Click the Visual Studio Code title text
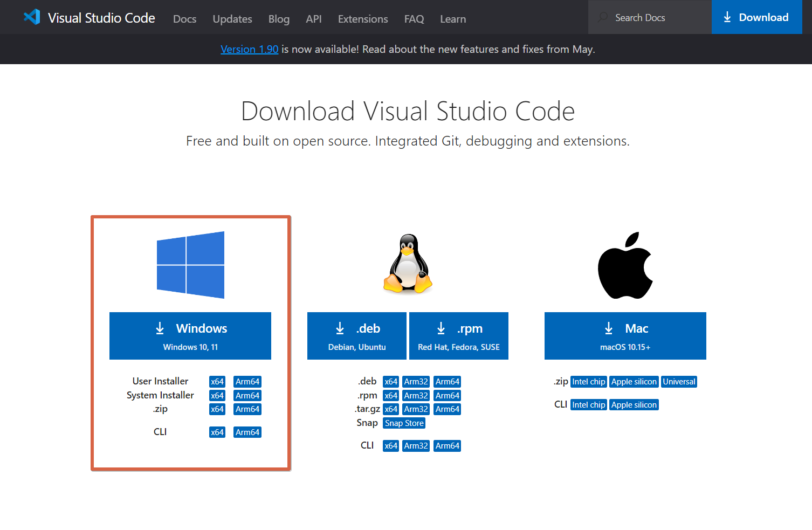Screen dimensions: 812x530 (101, 18)
